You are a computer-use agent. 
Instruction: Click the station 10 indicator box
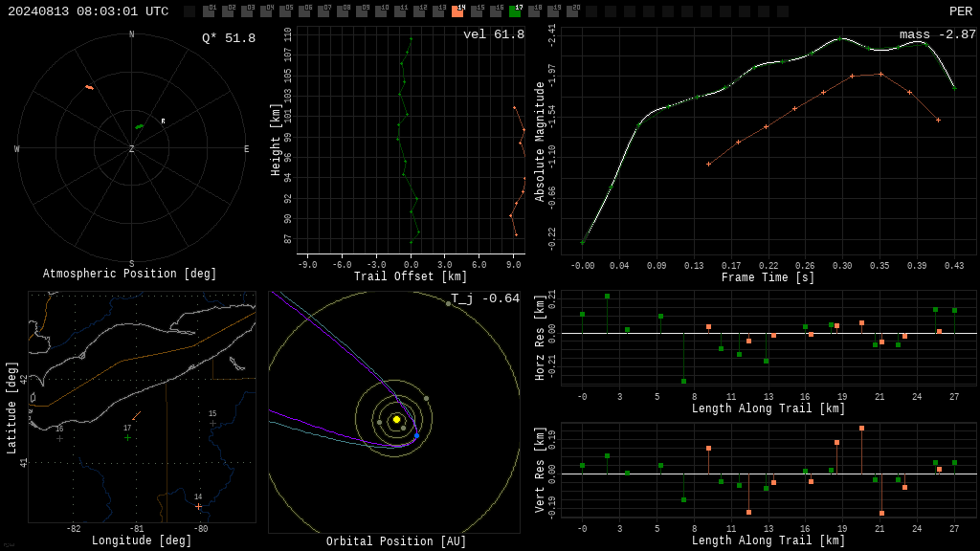(x=381, y=11)
